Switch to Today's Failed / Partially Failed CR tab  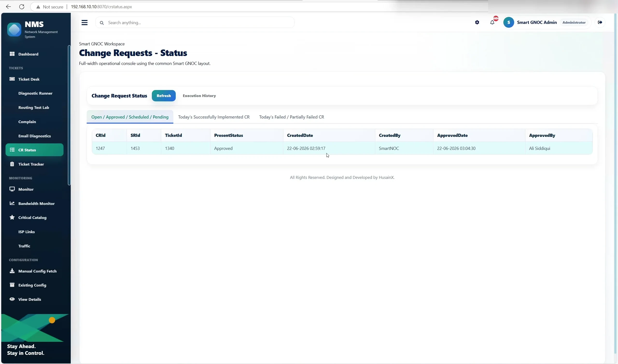(x=292, y=117)
